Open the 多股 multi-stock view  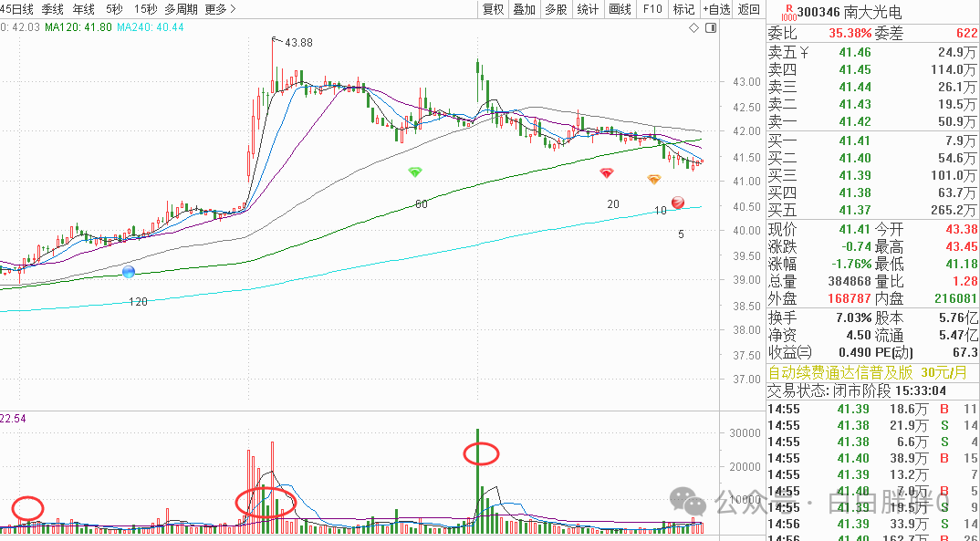pos(557,9)
